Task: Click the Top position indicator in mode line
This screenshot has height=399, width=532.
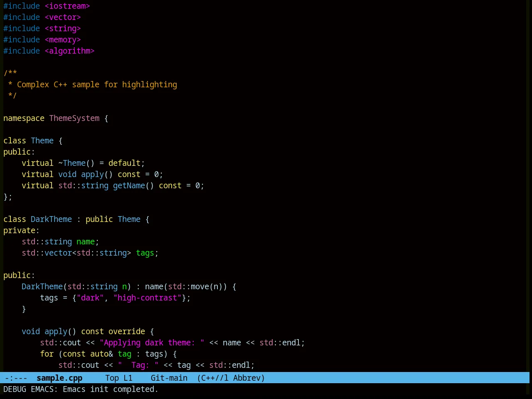Action: coord(112,378)
